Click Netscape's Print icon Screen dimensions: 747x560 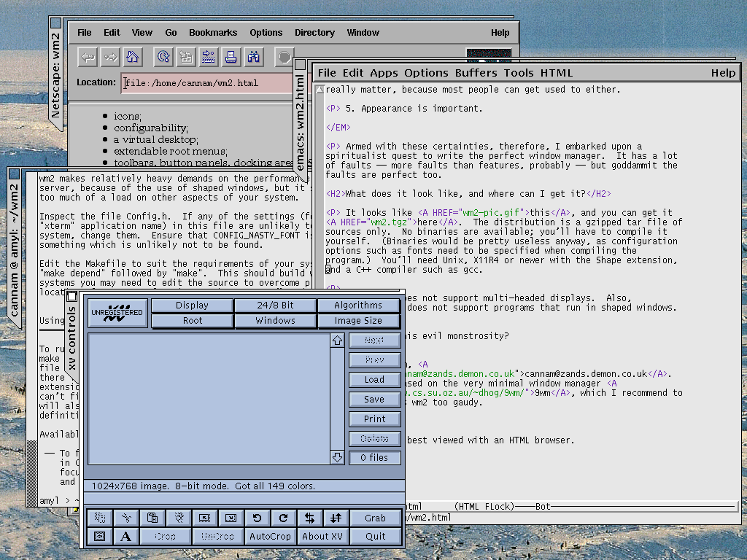[x=231, y=57]
